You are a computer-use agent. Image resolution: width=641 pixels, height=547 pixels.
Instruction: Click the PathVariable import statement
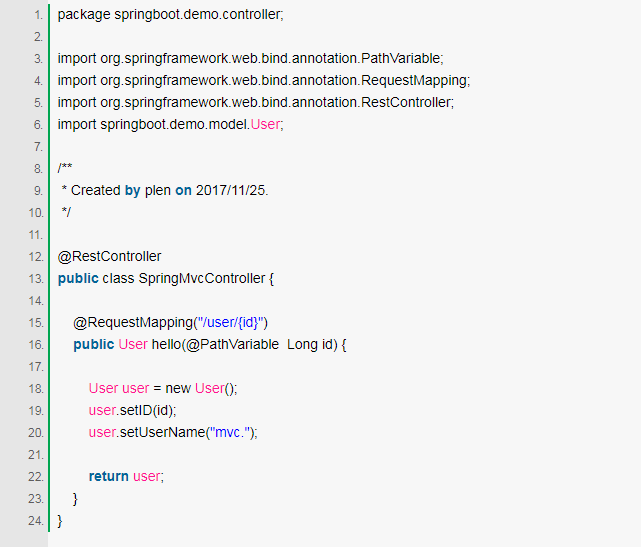point(251,58)
